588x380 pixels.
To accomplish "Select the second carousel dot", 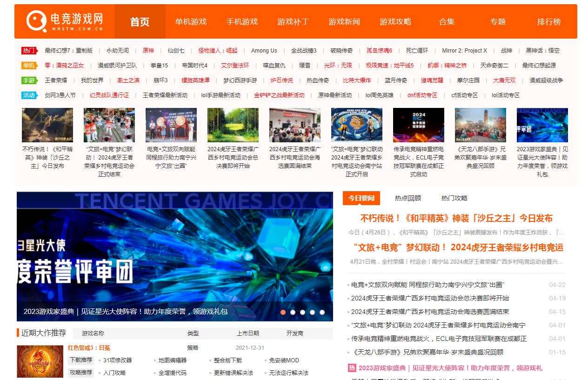I will [293, 312].
